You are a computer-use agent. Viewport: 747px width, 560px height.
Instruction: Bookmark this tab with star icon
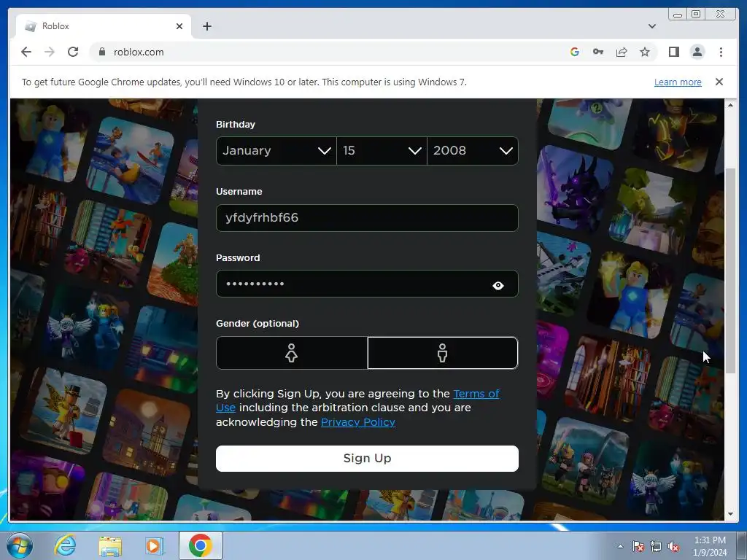[x=645, y=52]
